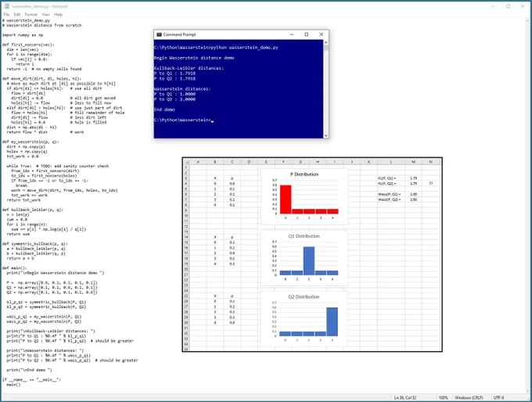
Task: Click the 'Wasserstein distances:' console line
Action: (182, 89)
